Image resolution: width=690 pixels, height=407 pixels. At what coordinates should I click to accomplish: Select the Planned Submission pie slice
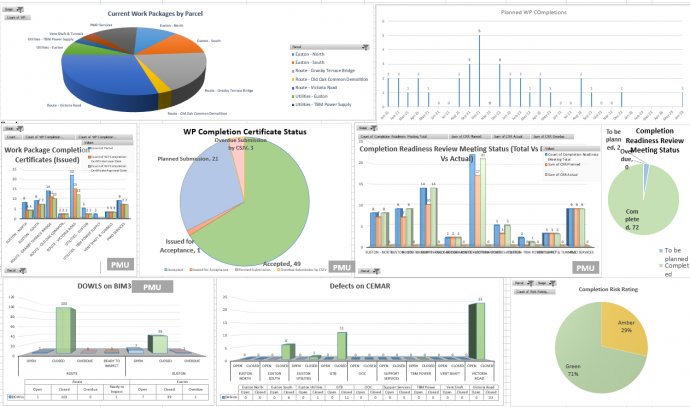pos(185,190)
